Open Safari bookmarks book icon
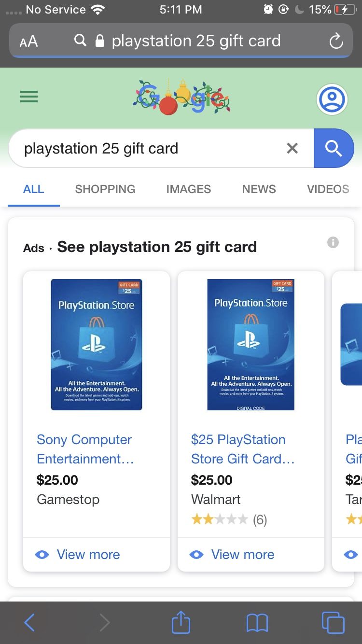 pyautogui.click(x=257, y=623)
